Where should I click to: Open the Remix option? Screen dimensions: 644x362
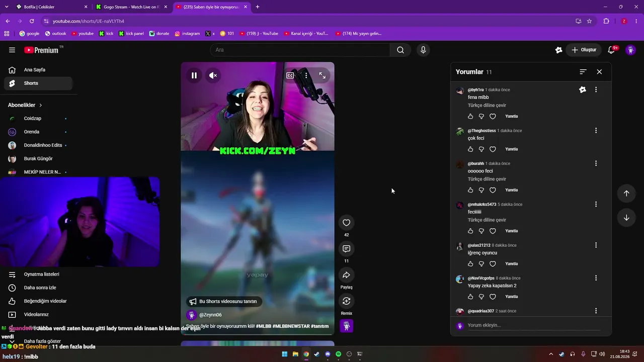tap(346, 301)
